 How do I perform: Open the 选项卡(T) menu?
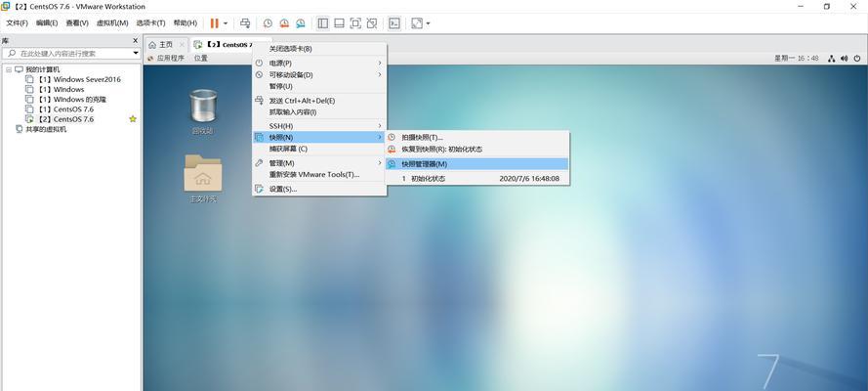coord(150,23)
